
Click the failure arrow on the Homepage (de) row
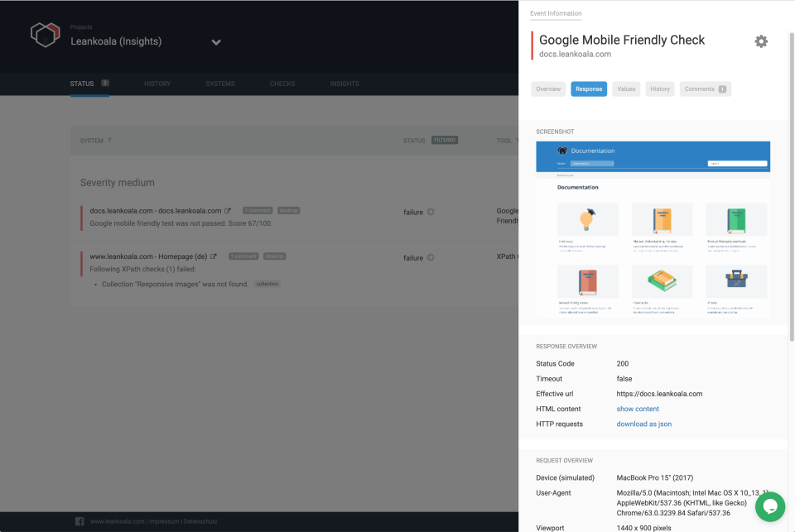point(429,257)
